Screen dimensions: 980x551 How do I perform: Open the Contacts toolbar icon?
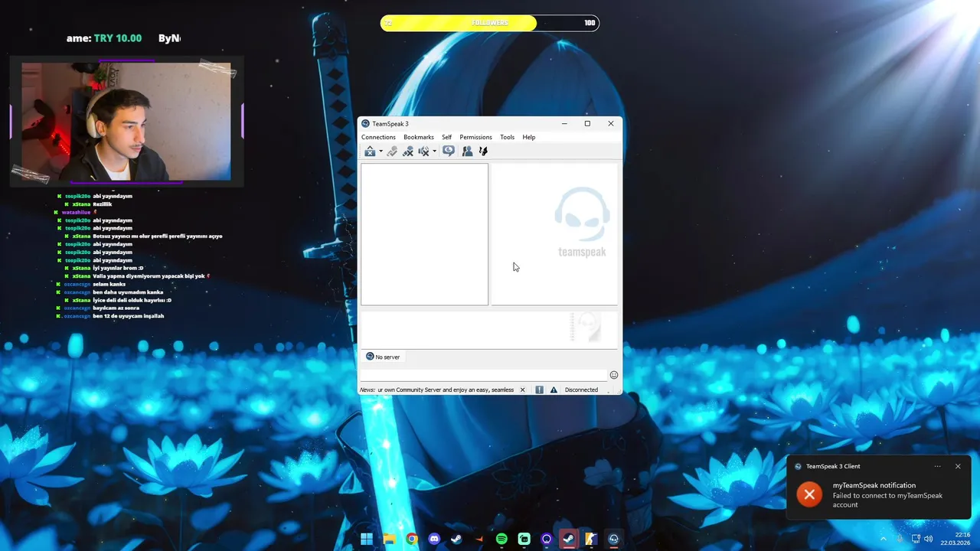pos(467,152)
